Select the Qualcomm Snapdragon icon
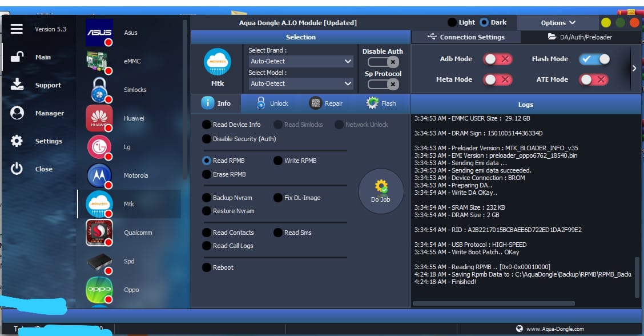Image resolution: width=644 pixels, height=336 pixels. 99,233
